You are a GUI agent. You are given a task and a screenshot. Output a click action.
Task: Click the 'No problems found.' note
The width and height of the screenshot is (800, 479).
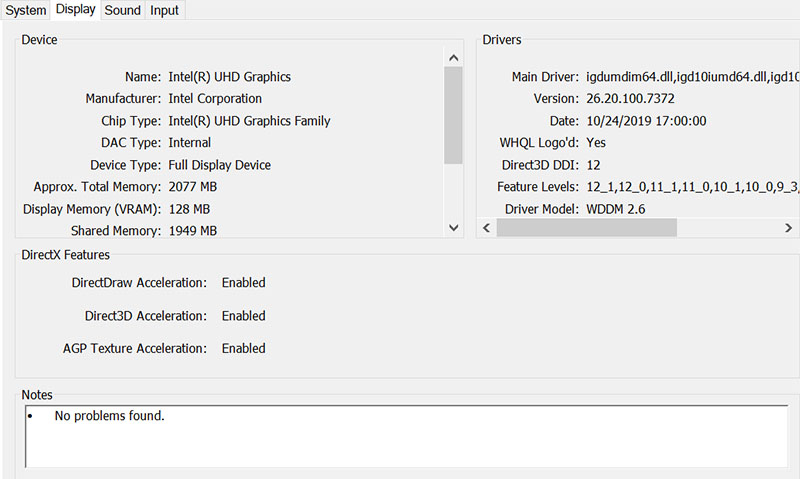pyautogui.click(x=109, y=415)
